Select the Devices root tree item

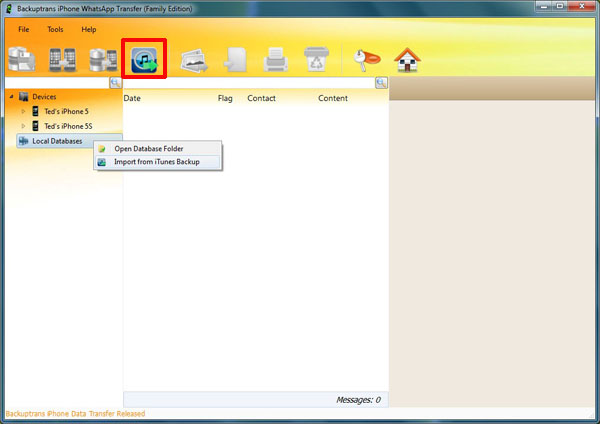(x=44, y=97)
